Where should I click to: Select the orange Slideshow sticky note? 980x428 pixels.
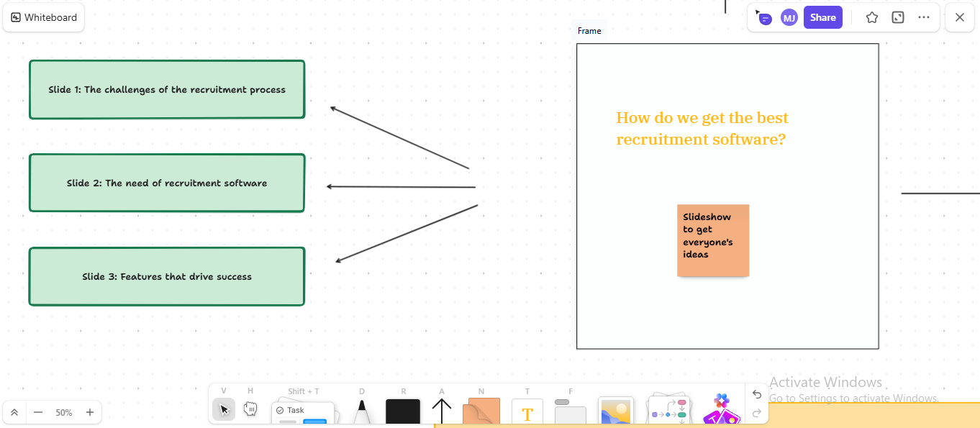pyautogui.click(x=713, y=240)
